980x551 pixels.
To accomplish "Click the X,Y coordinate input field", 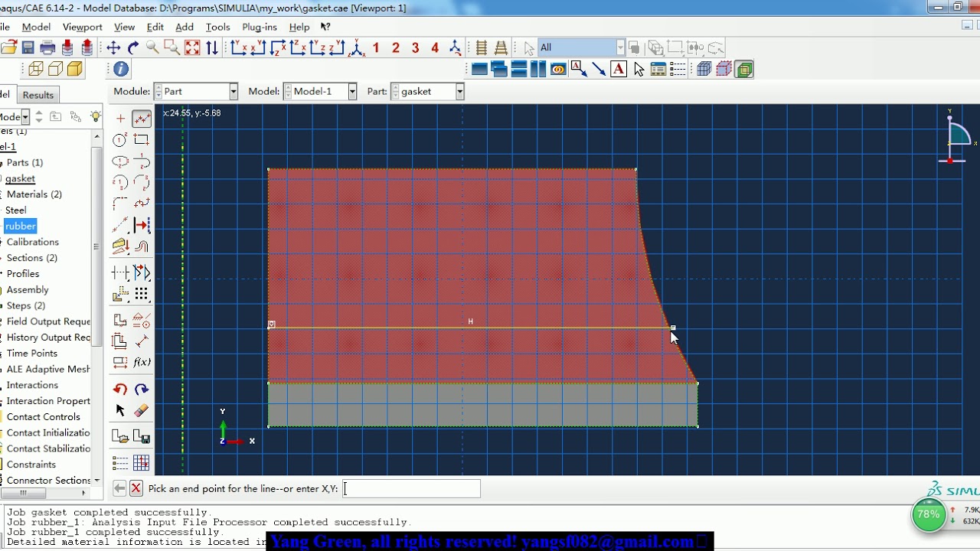I will 412,488.
